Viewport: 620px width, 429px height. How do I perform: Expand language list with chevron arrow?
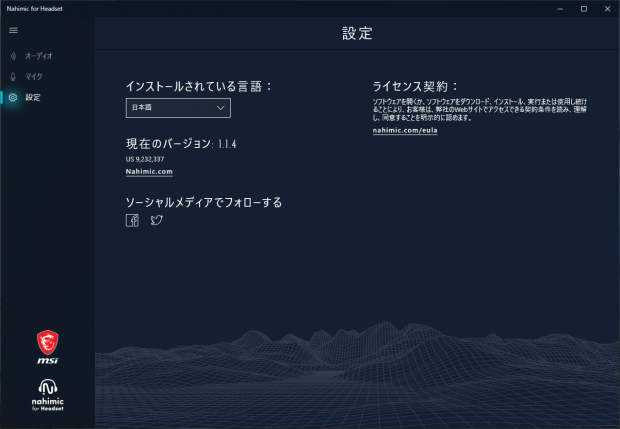click(221, 108)
